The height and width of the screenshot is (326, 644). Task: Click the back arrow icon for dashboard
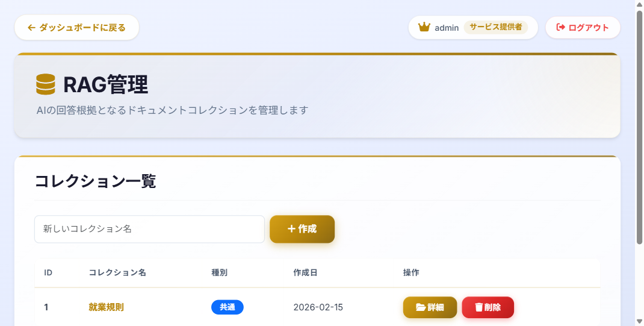pos(32,28)
